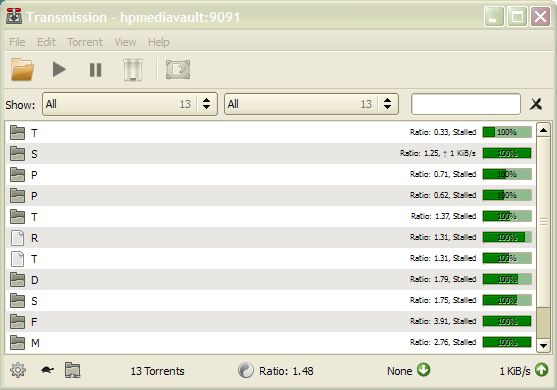Viewport: 557px width, 390px height.
Task: Click '1 KiB/s' upload speed label
Action: pos(515,371)
